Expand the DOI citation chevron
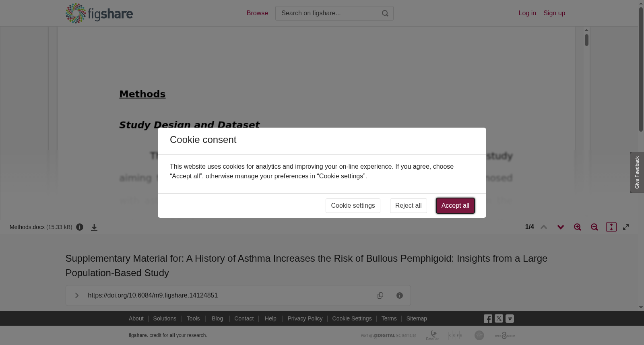The height and width of the screenshot is (345, 644). tap(76, 295)
